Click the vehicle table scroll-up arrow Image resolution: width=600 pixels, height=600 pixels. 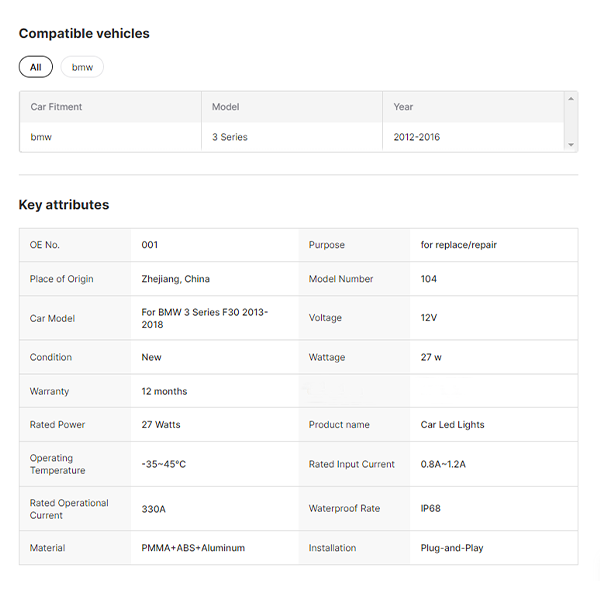click(x=571, y=98)
